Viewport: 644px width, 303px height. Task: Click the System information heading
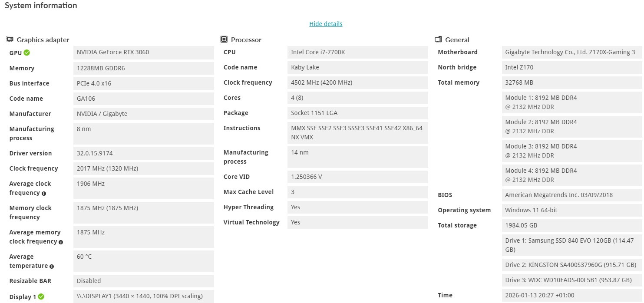(41, 6)
